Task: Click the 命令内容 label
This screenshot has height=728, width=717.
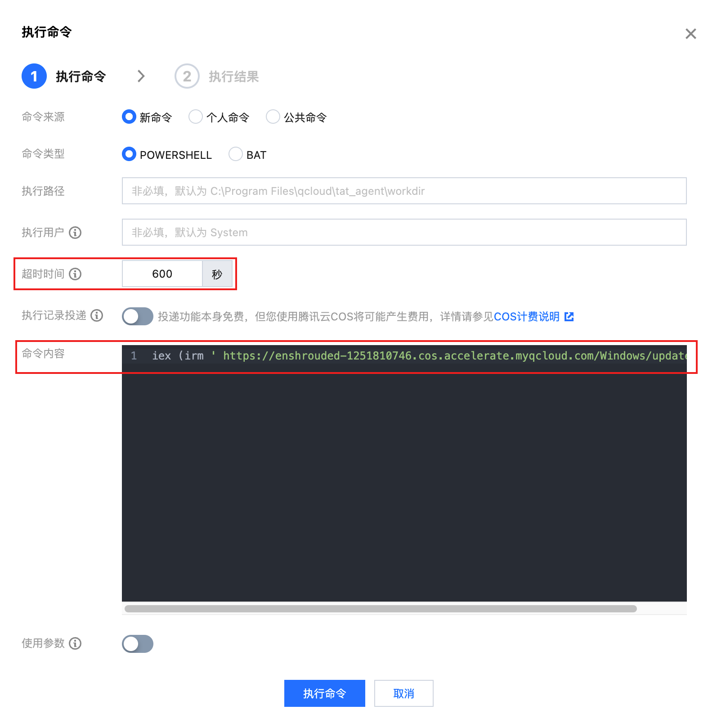Action: click(43, 354)
